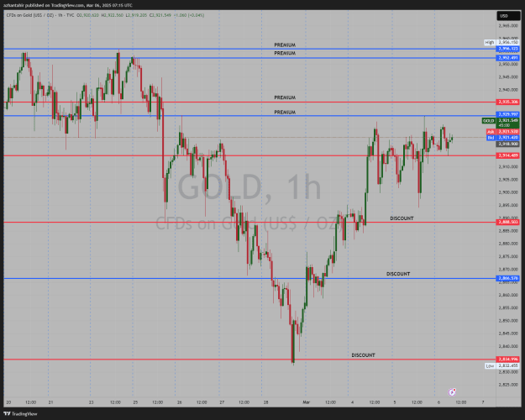Click the High 2,956.150 price label
Image resolution: width=525 pixels, height=420 pixels.
pos(501,42)
